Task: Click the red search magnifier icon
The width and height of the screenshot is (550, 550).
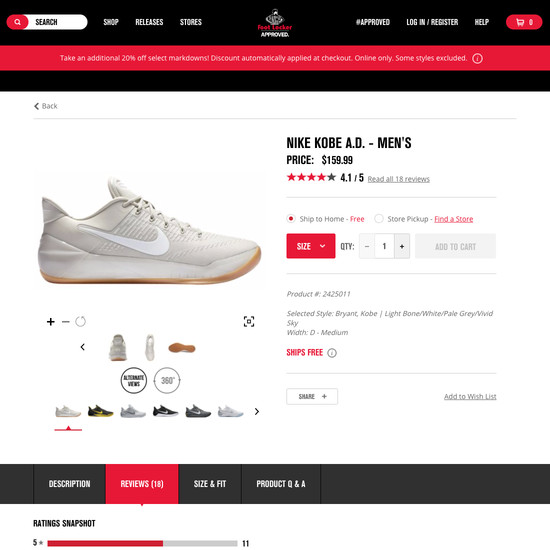Action: 17,22
